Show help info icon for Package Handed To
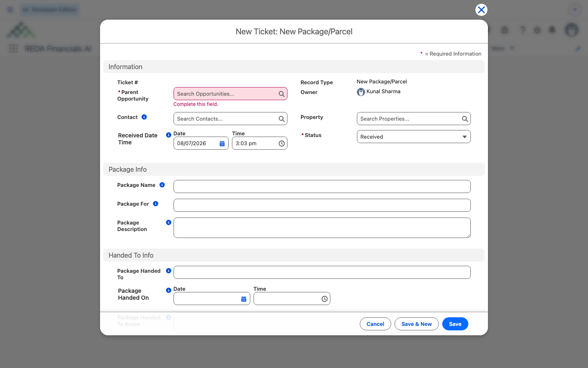588x368 pixels. click(169, 271)
